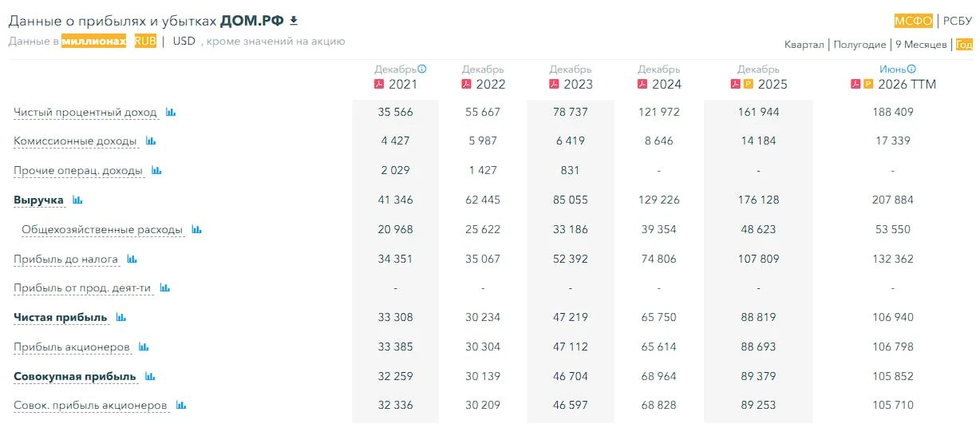Select the 2025 column header
Screen dimensions: 980x424
pyautogui.click(x=773, y=85)
